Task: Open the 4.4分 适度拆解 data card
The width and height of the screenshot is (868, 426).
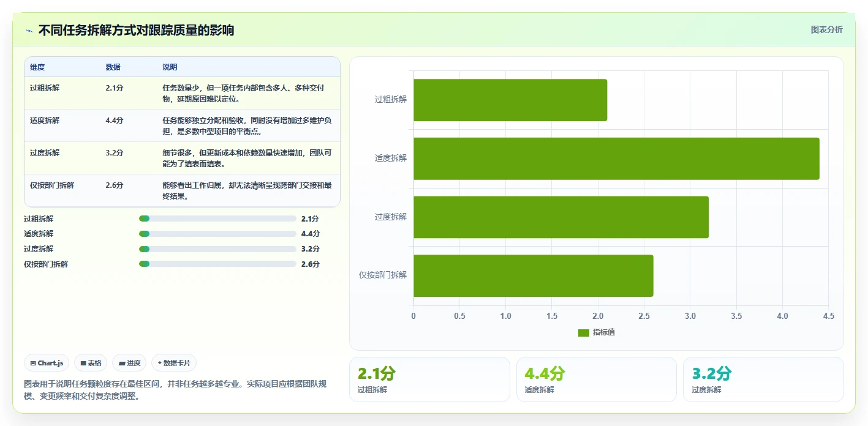Action: [597, 379]
